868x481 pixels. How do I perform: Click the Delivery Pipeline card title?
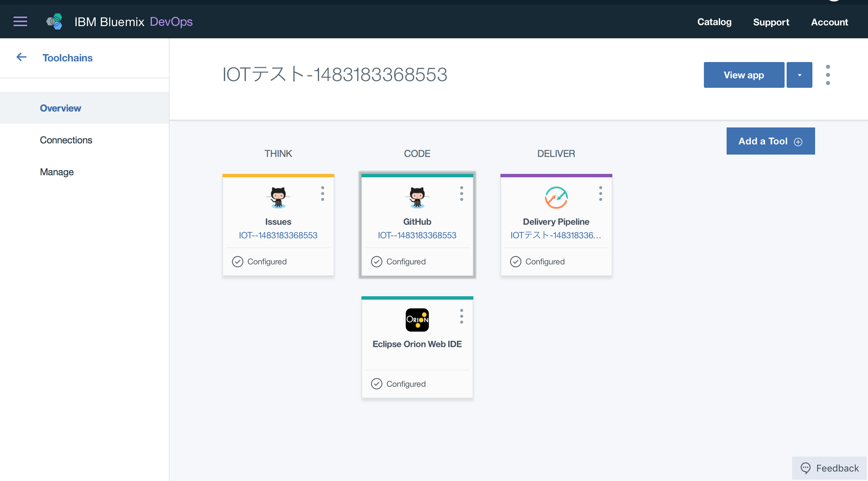coord(556,221)
